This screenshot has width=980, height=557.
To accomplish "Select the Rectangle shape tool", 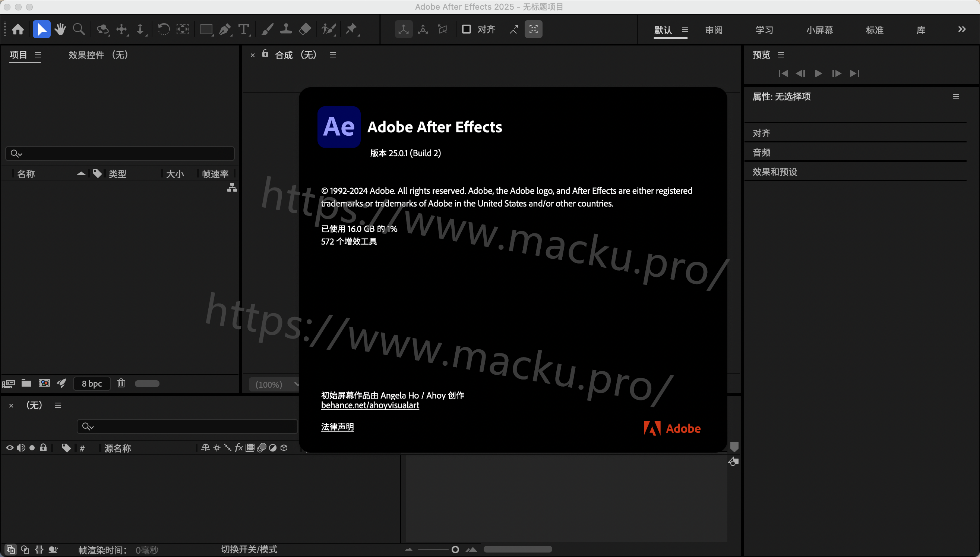I will tap(206, 29).
